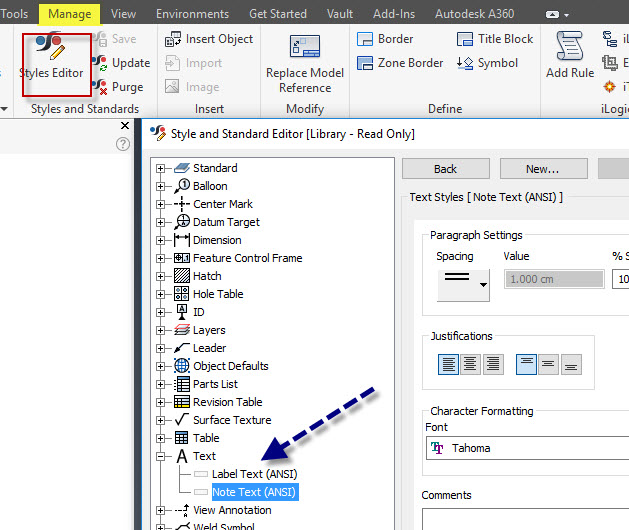Click the New... button
Viewport: 629px width, 530px height.
543,169
